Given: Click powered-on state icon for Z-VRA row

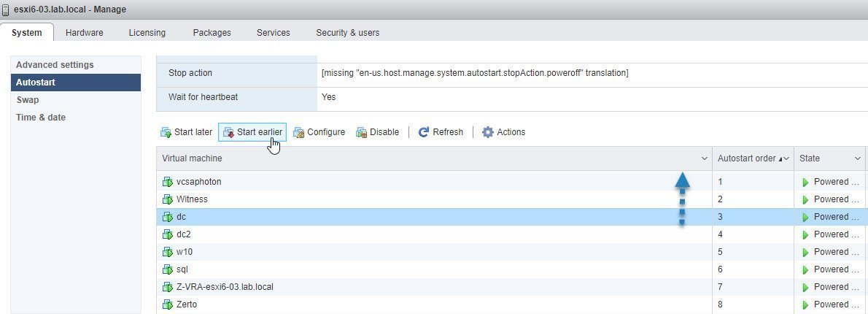Looking at the screenshot, I should (805, 288).
